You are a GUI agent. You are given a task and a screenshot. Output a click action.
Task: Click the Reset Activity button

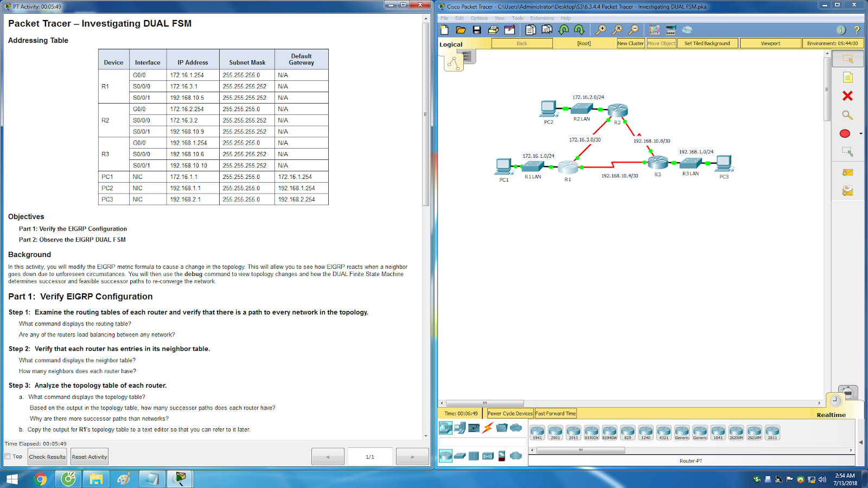[90, 457]
